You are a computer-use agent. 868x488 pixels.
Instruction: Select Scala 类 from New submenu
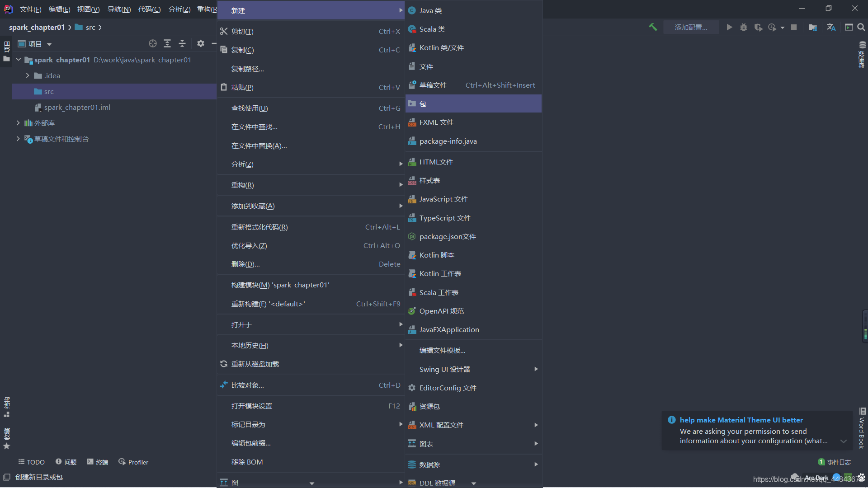pos(473,29)
